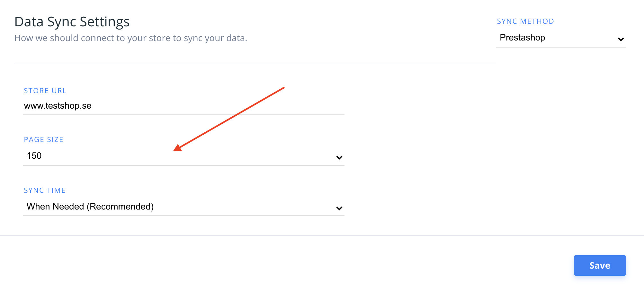Click the Page Size chevron arrow
Screen dimensions: 644x295
coord(339,157)
